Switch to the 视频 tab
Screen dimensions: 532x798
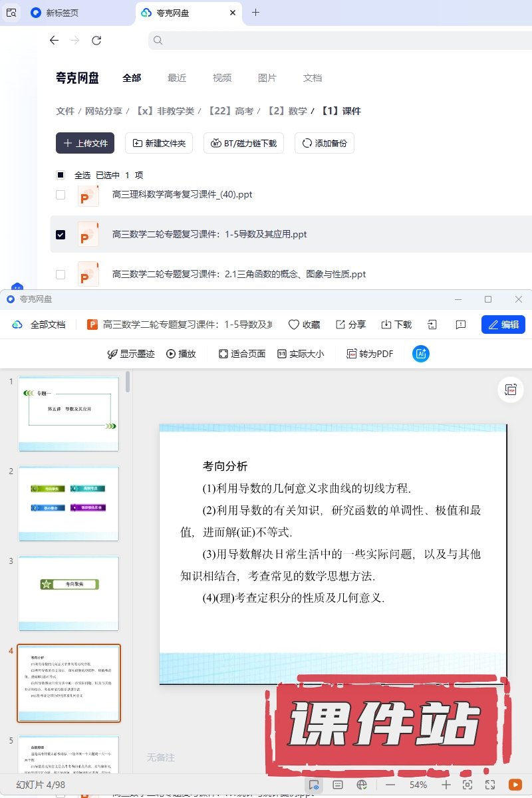point(222,78)
